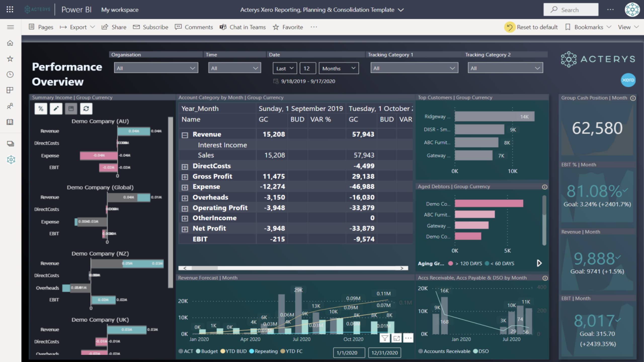This screenshot has width=644, height=362.
Task: Click the > 120 DAYS legend swatch
Action: pyautogui.click(x=451, y=263)
